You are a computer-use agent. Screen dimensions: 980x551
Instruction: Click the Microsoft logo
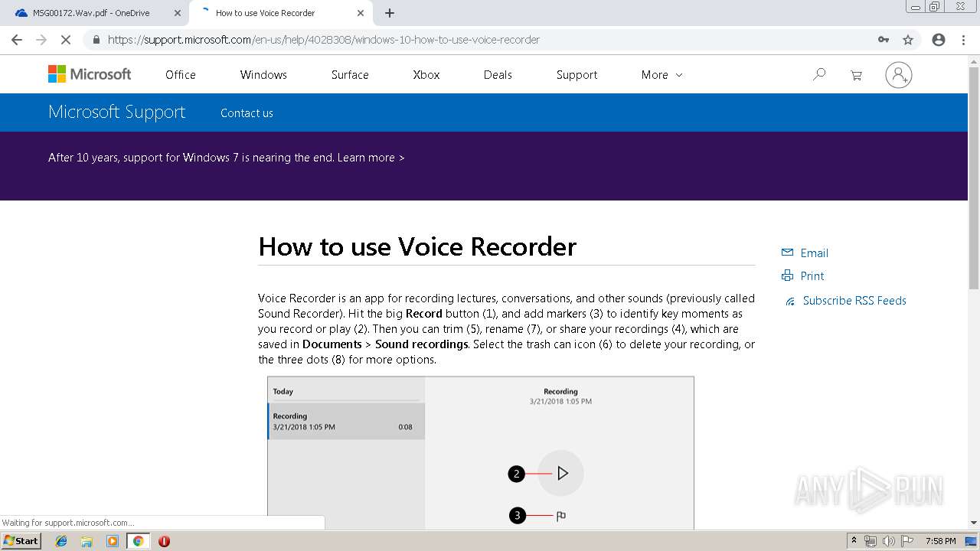coord(90,74)
